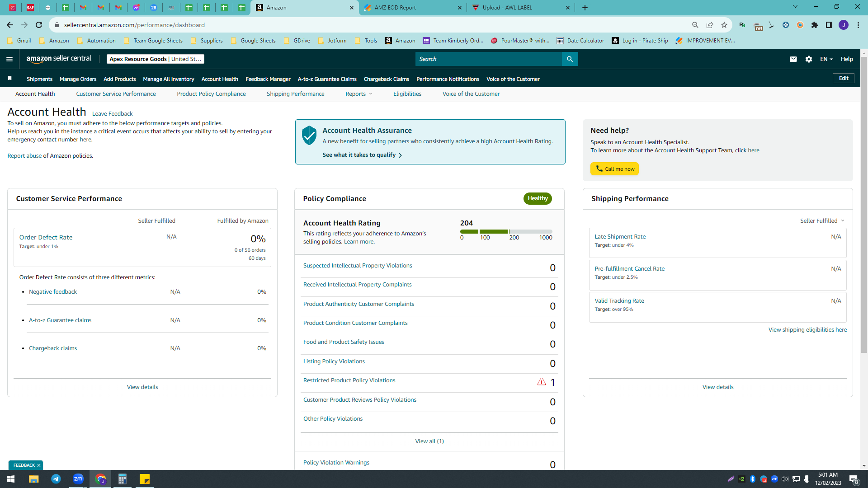
Task: Click in the Seller Central search field
Action: point(488,59)
